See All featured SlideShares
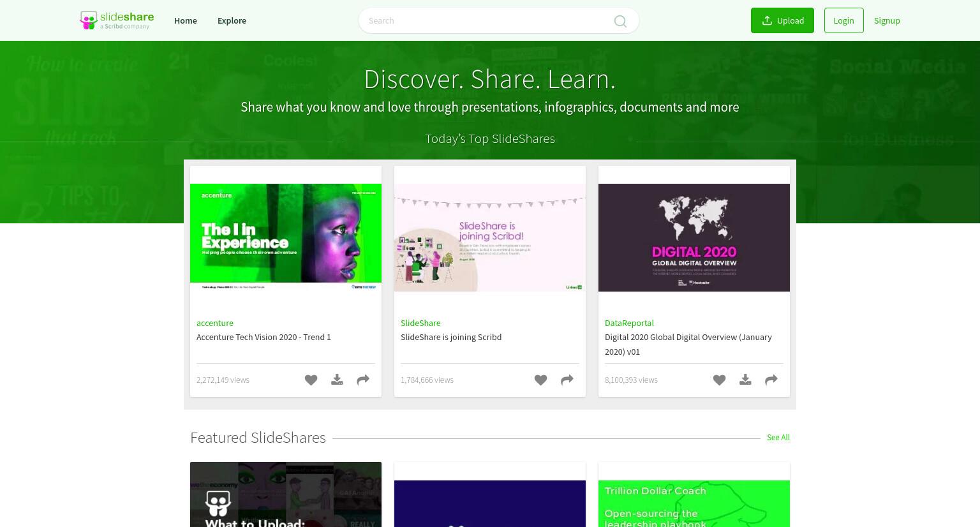The height and width of the screenshot is (527, 980). click(778, 437)
